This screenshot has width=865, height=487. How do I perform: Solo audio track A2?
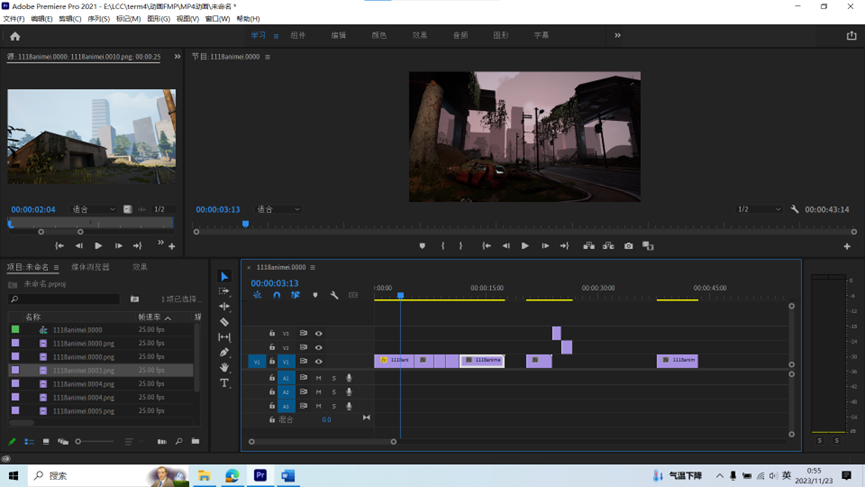[x=334, y=392]
